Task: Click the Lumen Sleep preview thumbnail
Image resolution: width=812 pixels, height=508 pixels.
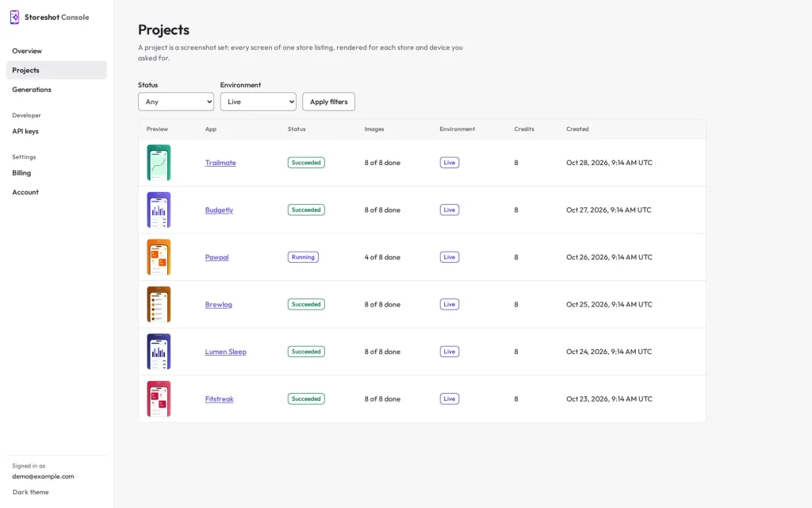Action: [159, 352]
